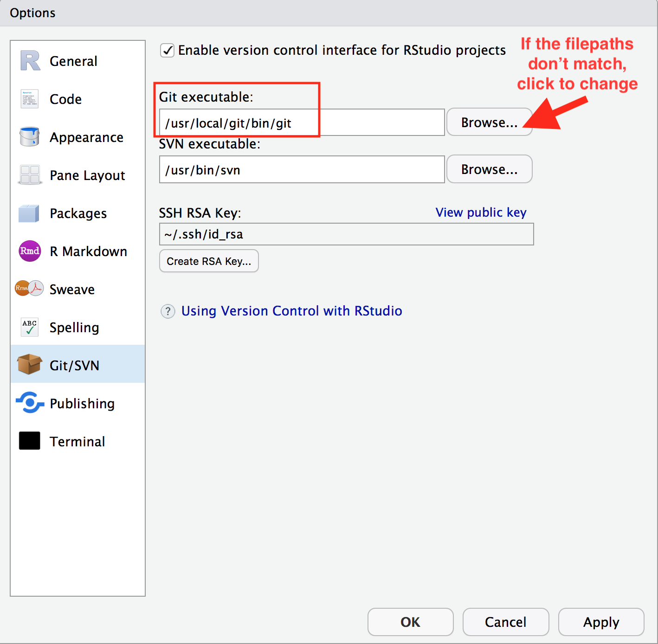Toggle Enable version control interface checkbox
The height and width of the screenshot is (644, 658).
pos(167,50)
